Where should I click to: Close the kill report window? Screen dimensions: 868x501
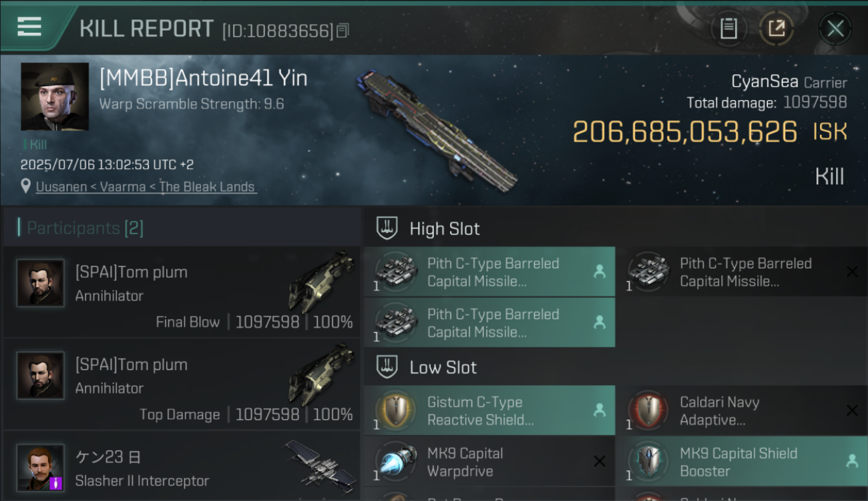pos(835,29)
